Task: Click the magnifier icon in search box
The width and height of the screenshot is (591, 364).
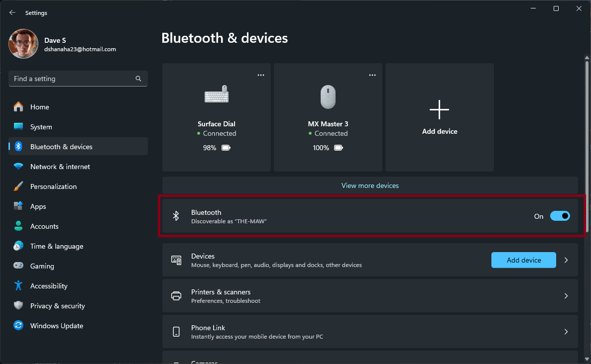Action: click(x=138, y=79)
